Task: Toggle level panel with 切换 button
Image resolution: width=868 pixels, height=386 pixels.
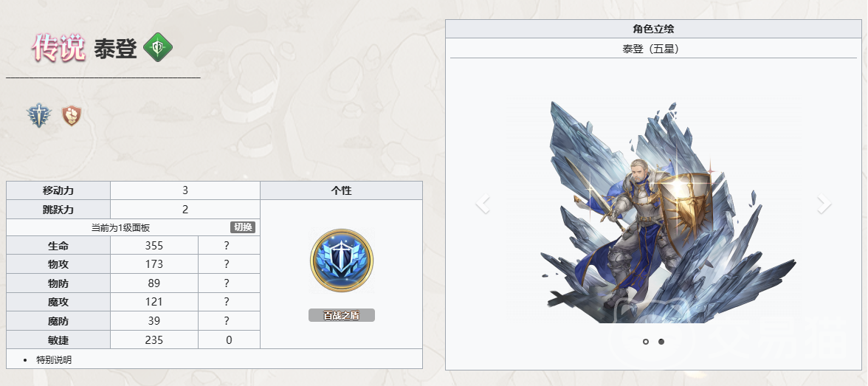Action: pyautogui.click(x=243, y=227)
